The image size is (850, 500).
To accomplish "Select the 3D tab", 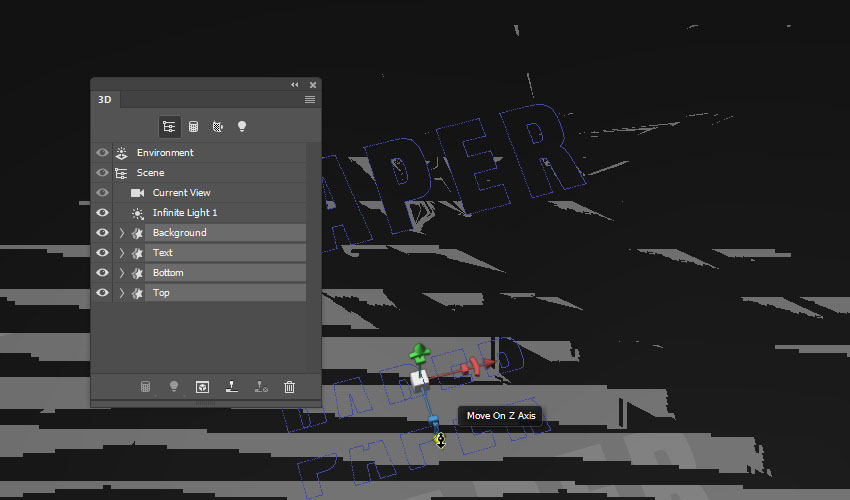I will coord(105,99).
